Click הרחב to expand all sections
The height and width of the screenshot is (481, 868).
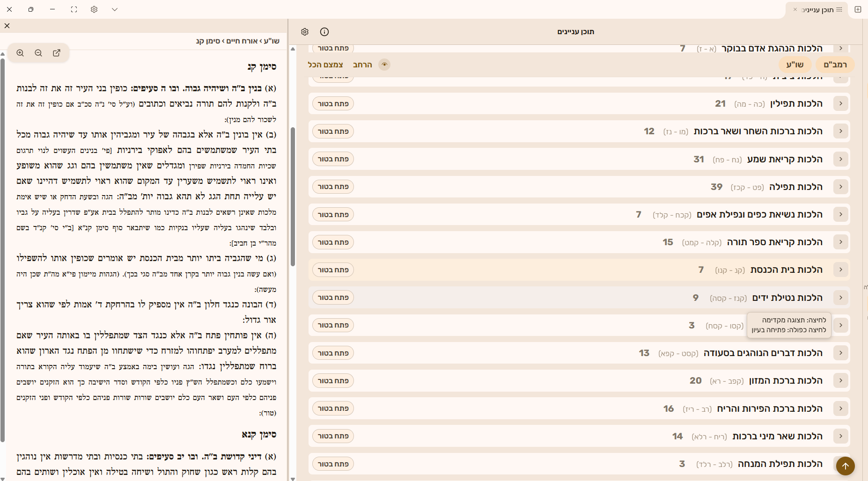(x=362, y=65)
